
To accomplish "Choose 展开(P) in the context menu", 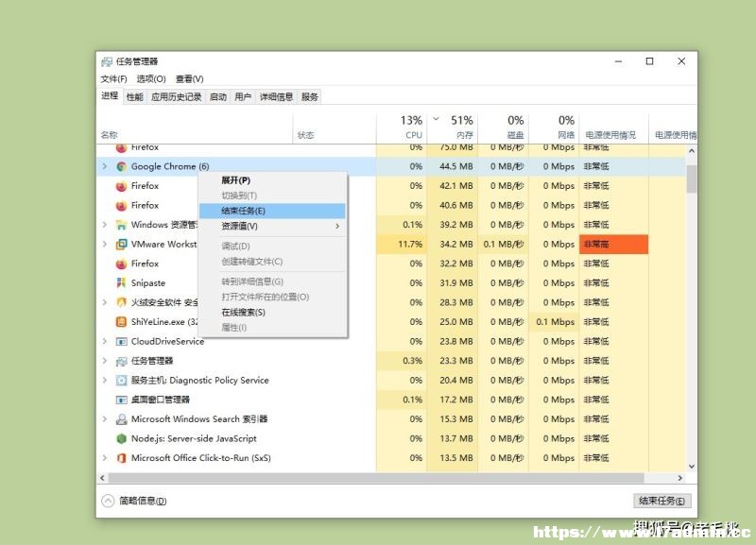I will coord(272,180).
